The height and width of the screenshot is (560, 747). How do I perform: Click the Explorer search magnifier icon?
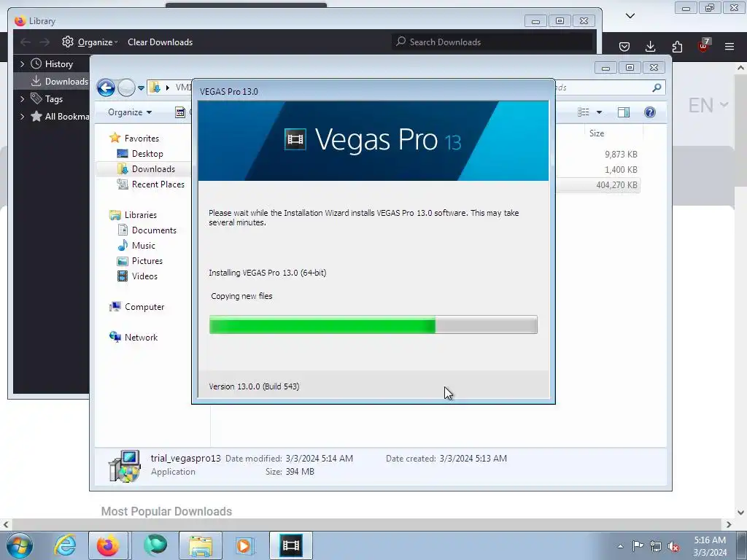click(657, 87)
